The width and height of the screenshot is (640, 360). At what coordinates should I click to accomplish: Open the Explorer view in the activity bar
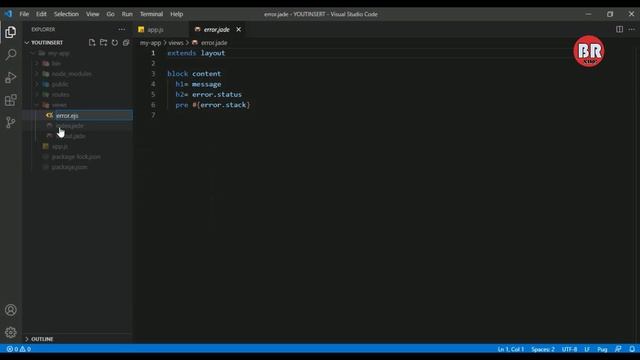pos(11,32)
